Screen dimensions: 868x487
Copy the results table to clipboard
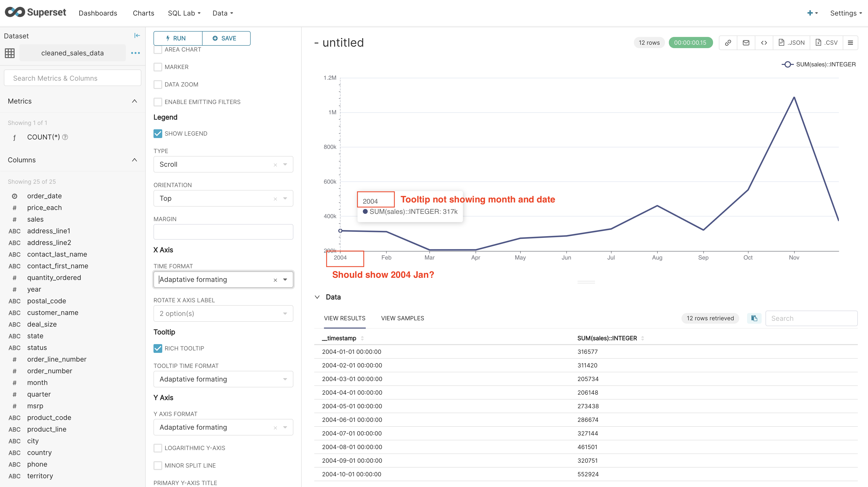coord(754,318)
